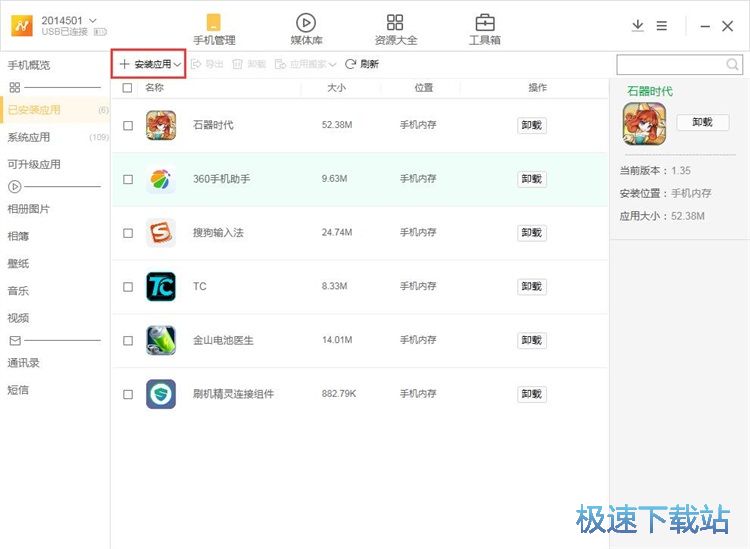Click 卸载 button in right detail panel
The image size is (750, 549).
tap(702, 122)
